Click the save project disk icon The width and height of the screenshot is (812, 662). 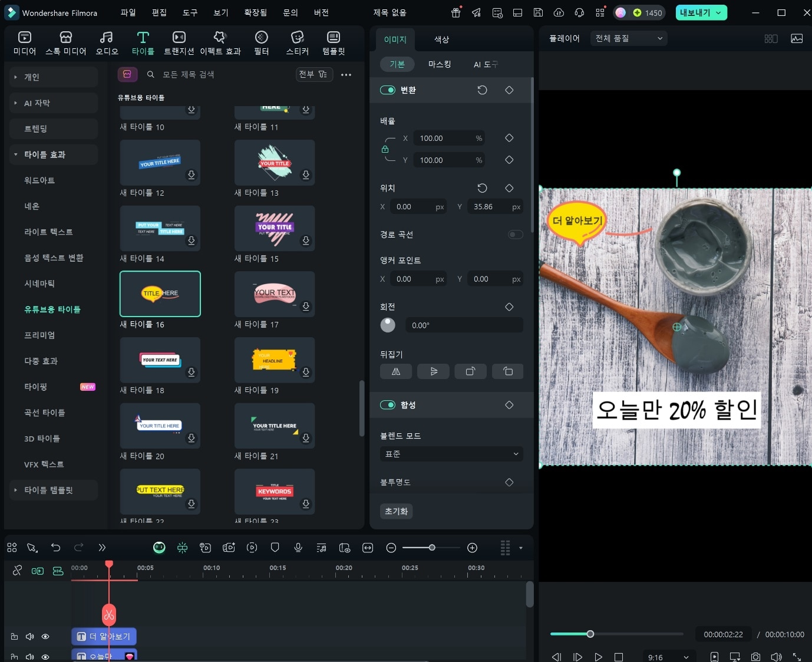click(x=538, y=12)
